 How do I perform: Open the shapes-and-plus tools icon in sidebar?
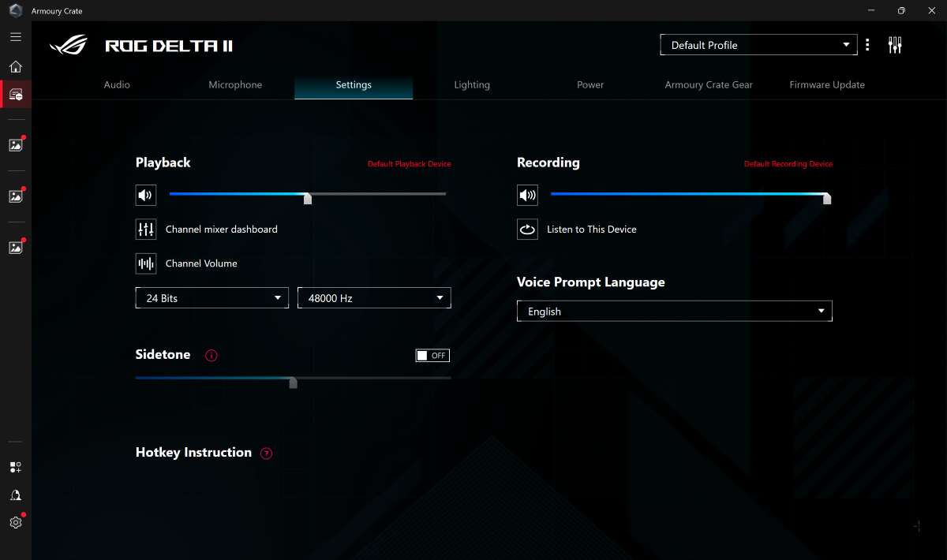(16, 468)
